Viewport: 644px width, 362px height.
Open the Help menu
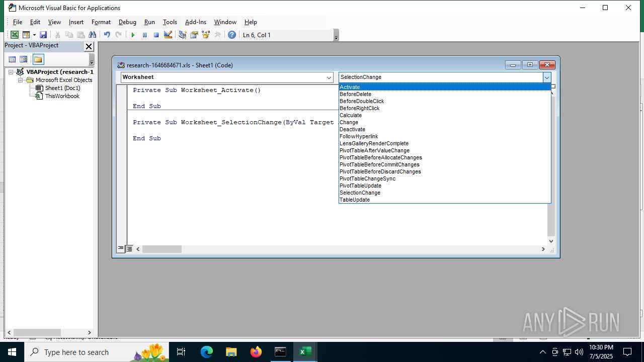(x=251, y=22)
